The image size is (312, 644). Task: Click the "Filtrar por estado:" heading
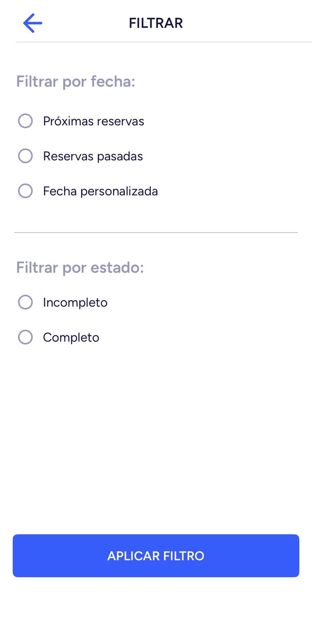tap(80, 268)
